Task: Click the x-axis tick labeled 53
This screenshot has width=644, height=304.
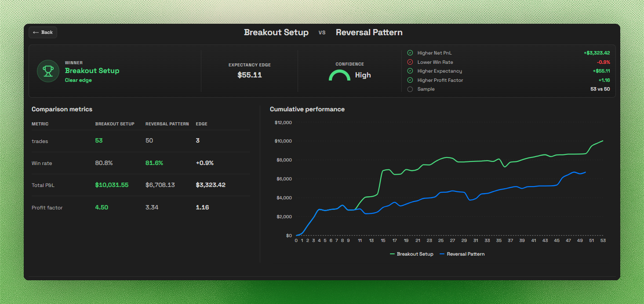Action: (603, 241)
